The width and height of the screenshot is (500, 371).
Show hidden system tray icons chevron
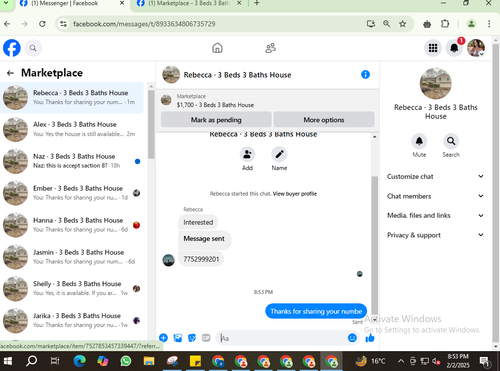(x=401, y=361)
